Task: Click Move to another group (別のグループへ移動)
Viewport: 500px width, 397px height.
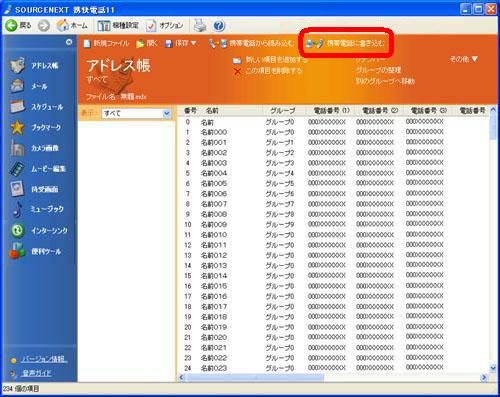Action: coord(385,81)
